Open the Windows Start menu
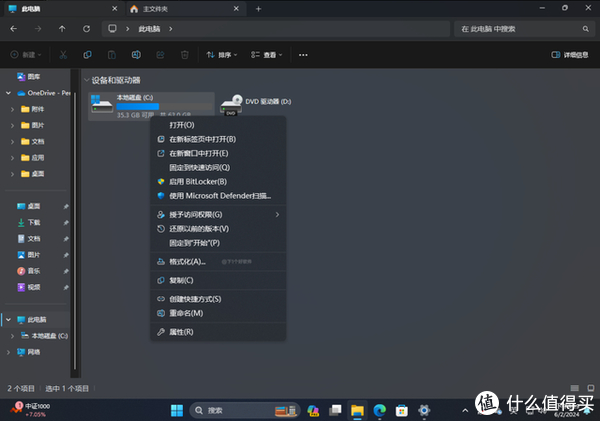600x421 pixels. tap(176, 410)
